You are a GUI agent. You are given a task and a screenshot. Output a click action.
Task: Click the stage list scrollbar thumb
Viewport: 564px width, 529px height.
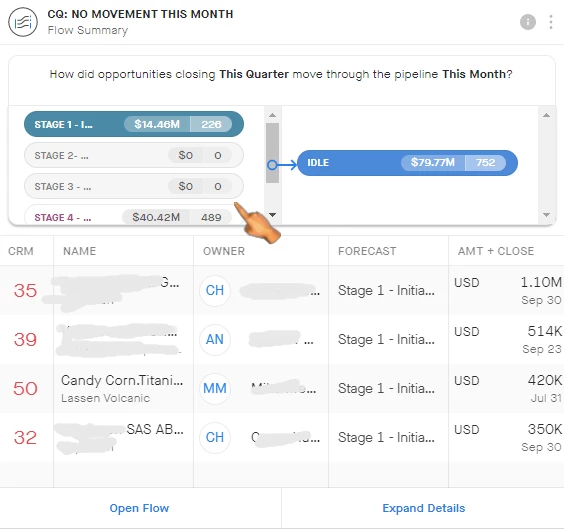click(273, 153)
